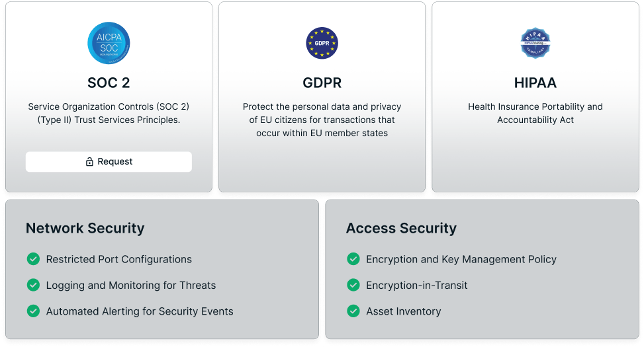Click the Asset Inventory list item text
Image resolution: width=644 pixels, height=347 pixels.
click(403, 311)
